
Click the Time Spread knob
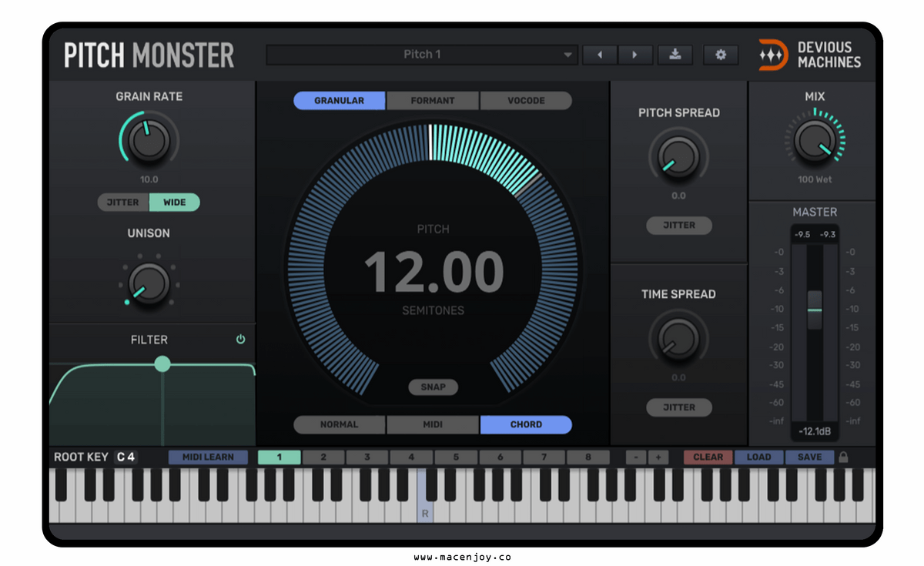click(678, 338)
